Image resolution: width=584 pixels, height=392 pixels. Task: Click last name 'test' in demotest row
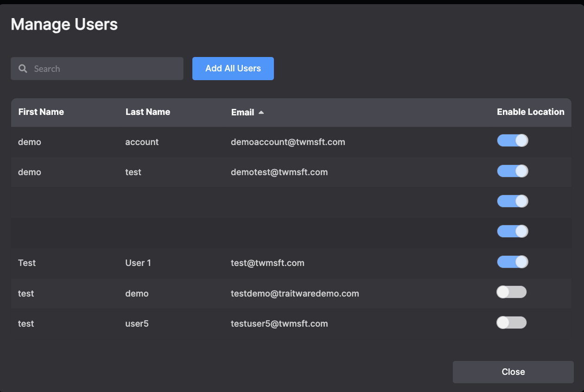133,172
